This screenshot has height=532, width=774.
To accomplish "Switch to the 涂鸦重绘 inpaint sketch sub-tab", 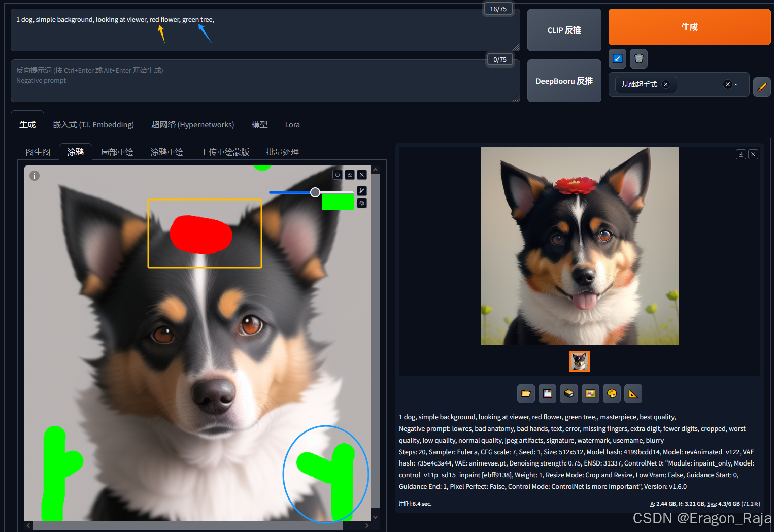I will click(167, 152).
